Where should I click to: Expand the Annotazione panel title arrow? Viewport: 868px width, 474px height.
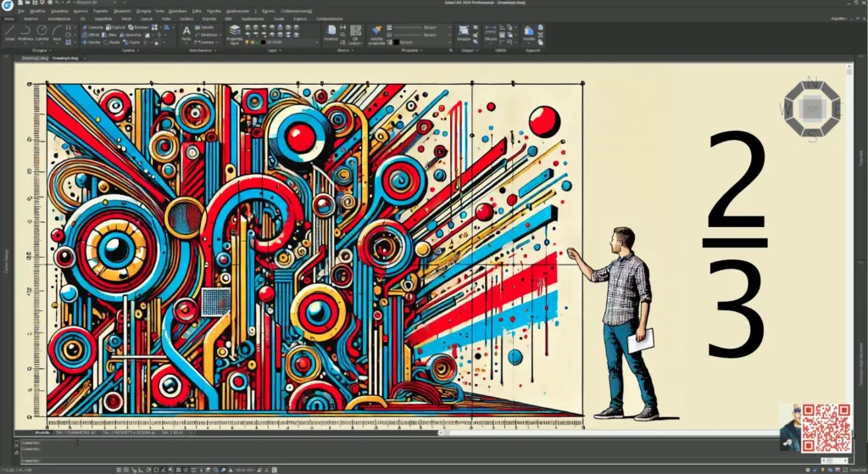point(214,50)
